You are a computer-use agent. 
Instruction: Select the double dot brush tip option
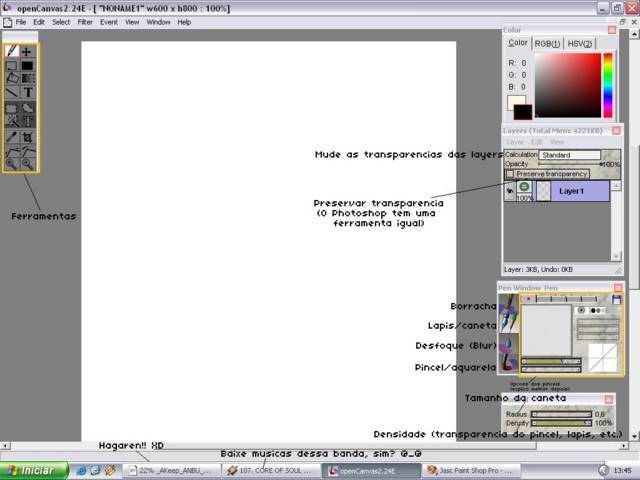(x=596, y=311)
